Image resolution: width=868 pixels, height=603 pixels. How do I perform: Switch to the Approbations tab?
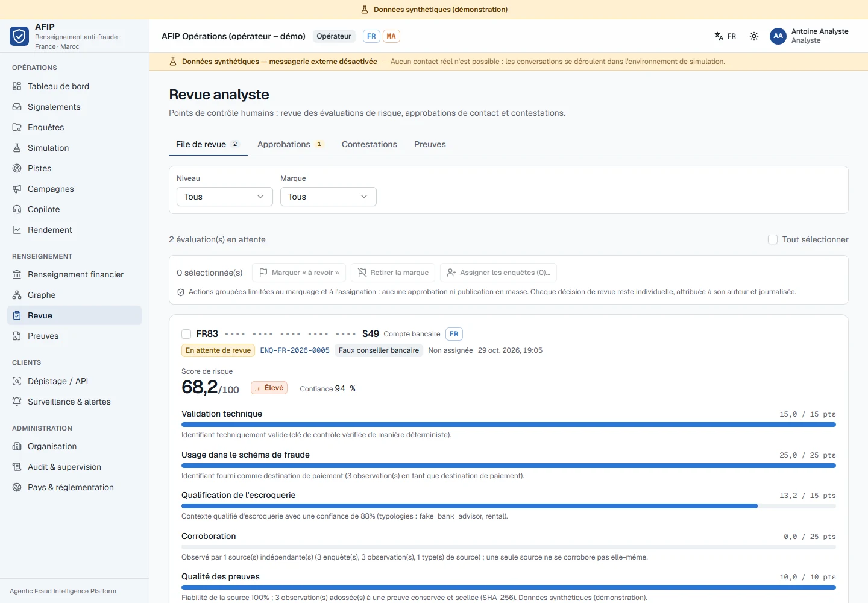[291, 144]
